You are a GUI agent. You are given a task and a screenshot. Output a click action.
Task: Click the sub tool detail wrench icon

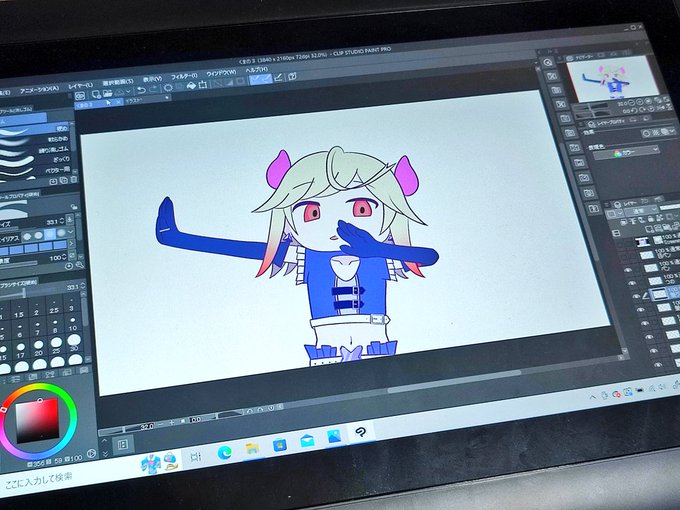80,265
